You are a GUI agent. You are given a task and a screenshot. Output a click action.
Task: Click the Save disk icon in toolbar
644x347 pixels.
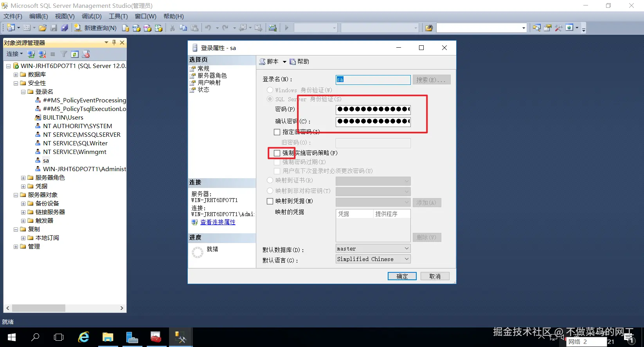54,28
